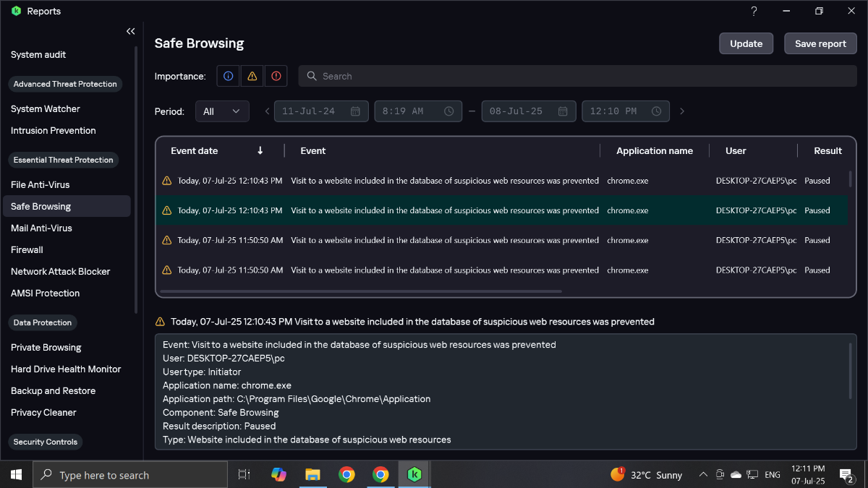Screen dimensions: 868x488
Task: Open the AMSI Protection report
Action: [46, 293]
